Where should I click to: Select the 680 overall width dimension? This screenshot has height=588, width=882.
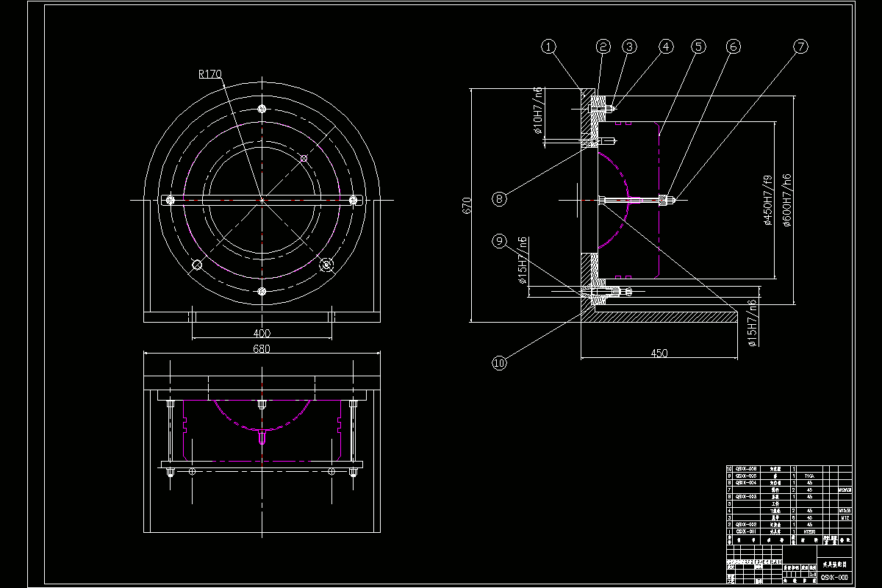[x=262, y=348]
